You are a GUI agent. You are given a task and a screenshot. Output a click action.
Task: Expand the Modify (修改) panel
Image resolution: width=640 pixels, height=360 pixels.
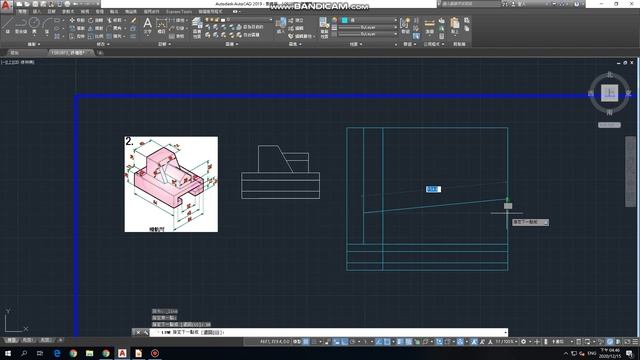[x=102, y=44]
